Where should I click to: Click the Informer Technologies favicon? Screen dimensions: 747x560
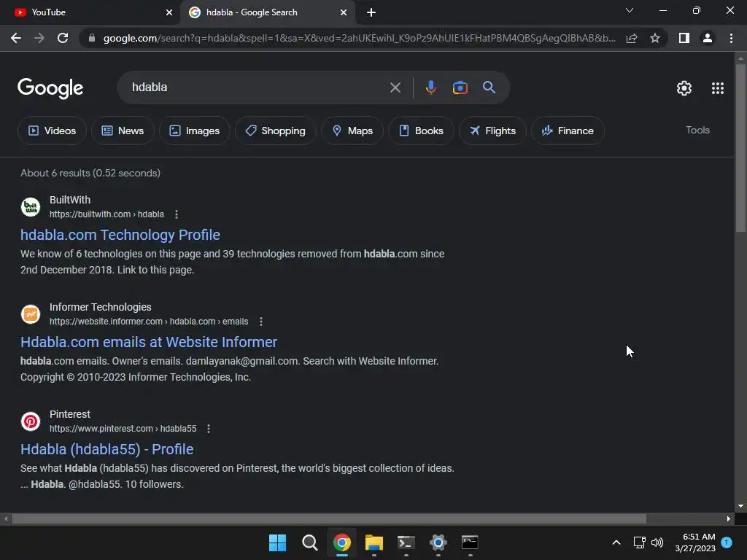point(31,314)
